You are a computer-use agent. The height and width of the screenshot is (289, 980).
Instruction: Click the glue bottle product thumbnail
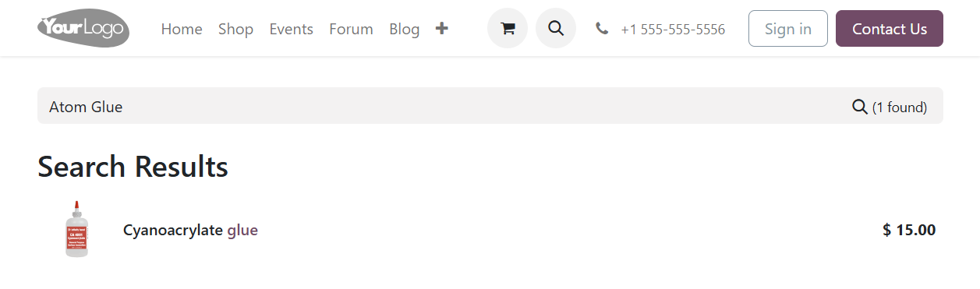(76, 230)
